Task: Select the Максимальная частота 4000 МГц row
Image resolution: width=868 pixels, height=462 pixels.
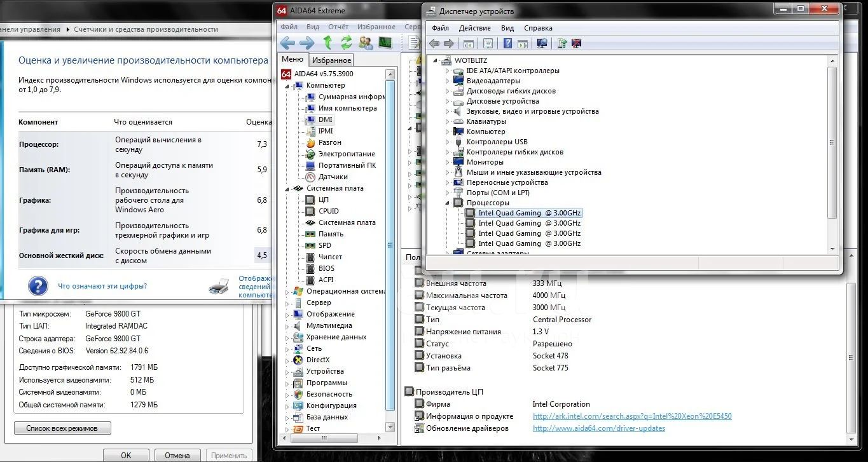Action: coord(490,296)
